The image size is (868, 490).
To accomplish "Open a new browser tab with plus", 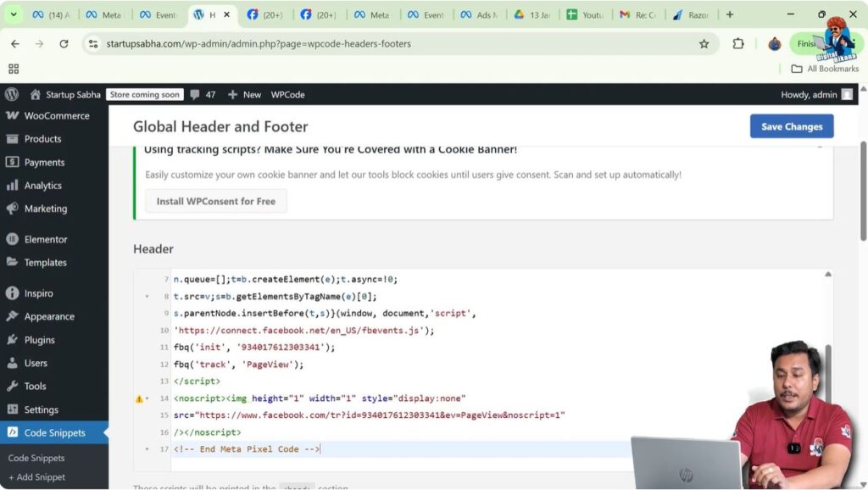I will click(730, 15).
